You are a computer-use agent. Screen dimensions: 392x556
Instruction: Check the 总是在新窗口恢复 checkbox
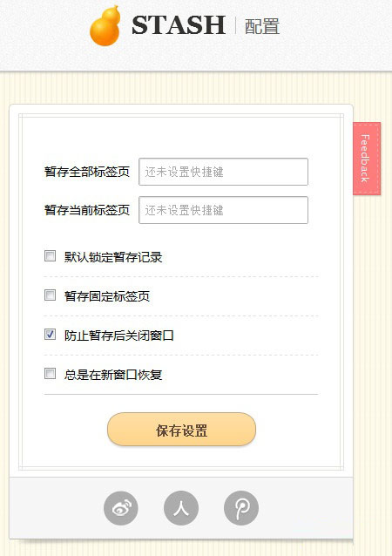pos(50,373)
